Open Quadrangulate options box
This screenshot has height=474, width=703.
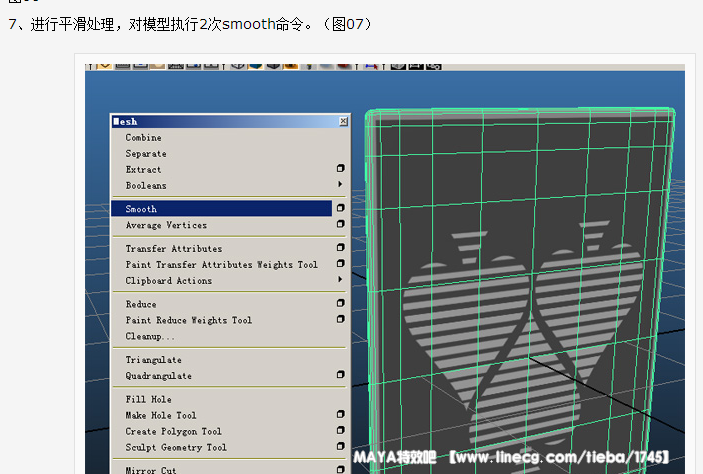pos(341,376)
